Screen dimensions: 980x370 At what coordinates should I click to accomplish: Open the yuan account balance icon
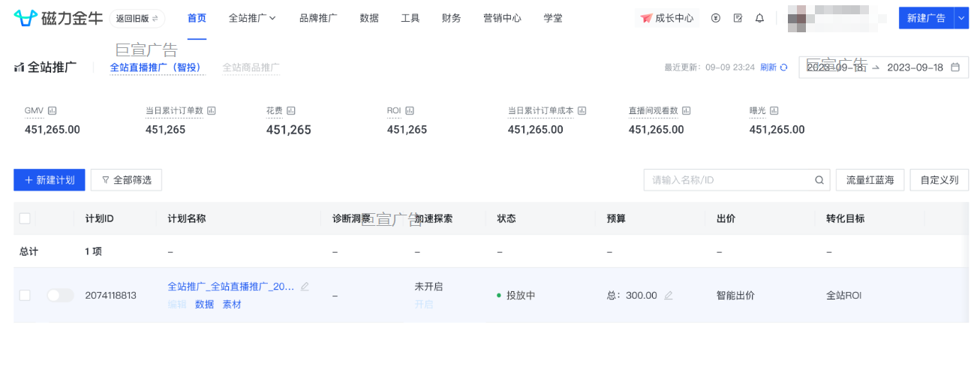pyautogui.click(x=715, y=18)
